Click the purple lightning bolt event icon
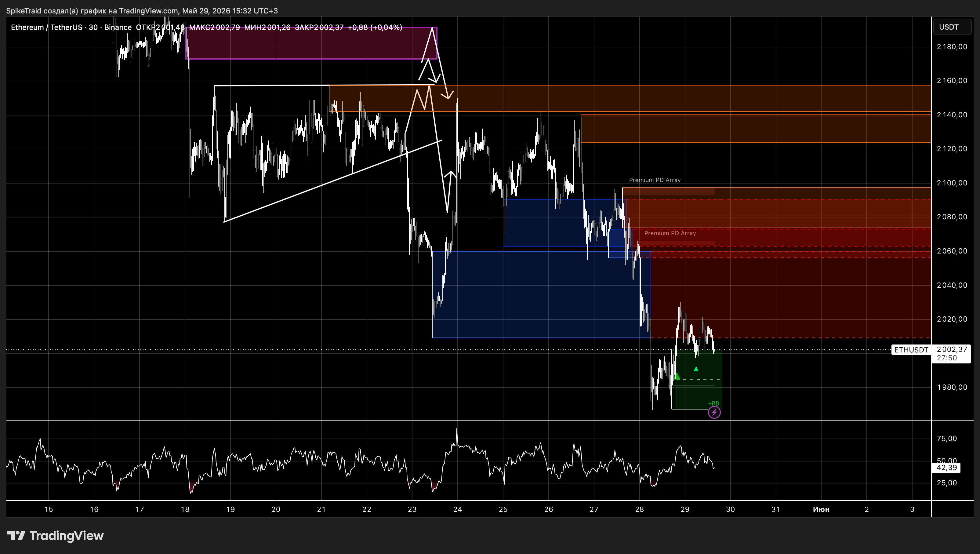Image resolution: width=980 pixels, height=554 pixels. [x=714, y=412]
